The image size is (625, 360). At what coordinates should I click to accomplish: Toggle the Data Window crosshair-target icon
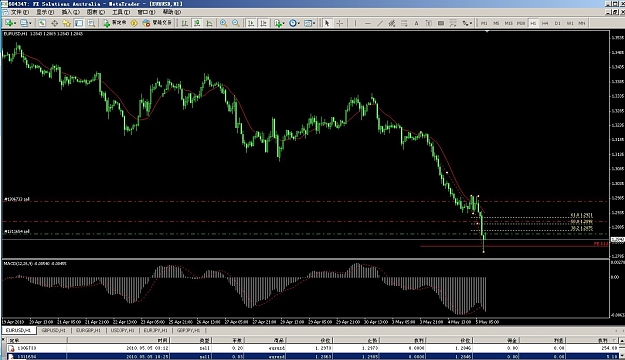point(55,23)
